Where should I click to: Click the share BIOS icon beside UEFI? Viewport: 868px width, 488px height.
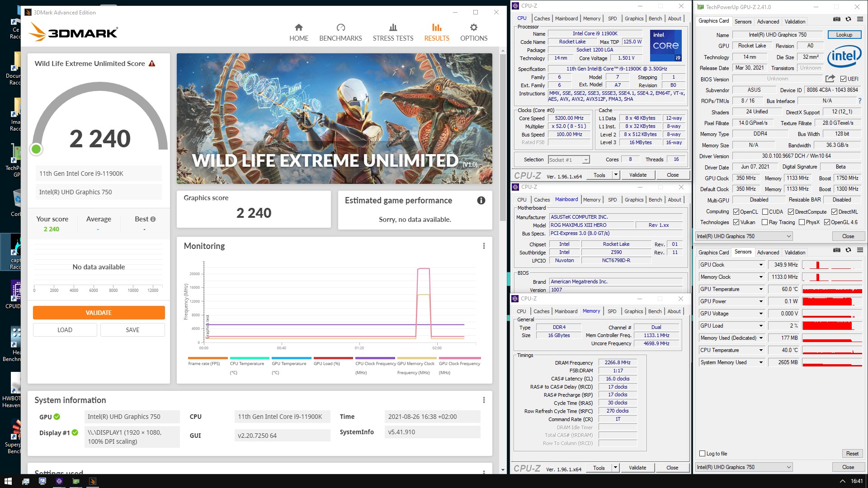pyautogui.click(x=830, y=79)
